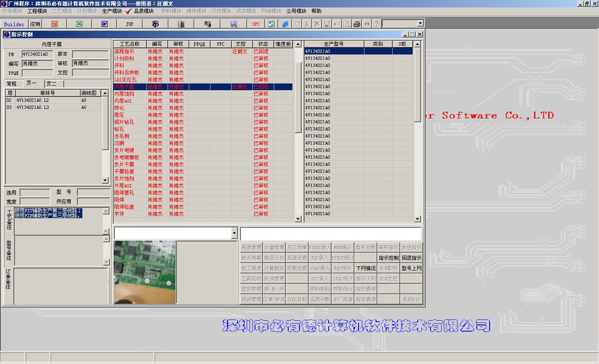Select the 流程指示 process row
The height and width of the screenshot is (364, 599).
(x=203, y=52)
